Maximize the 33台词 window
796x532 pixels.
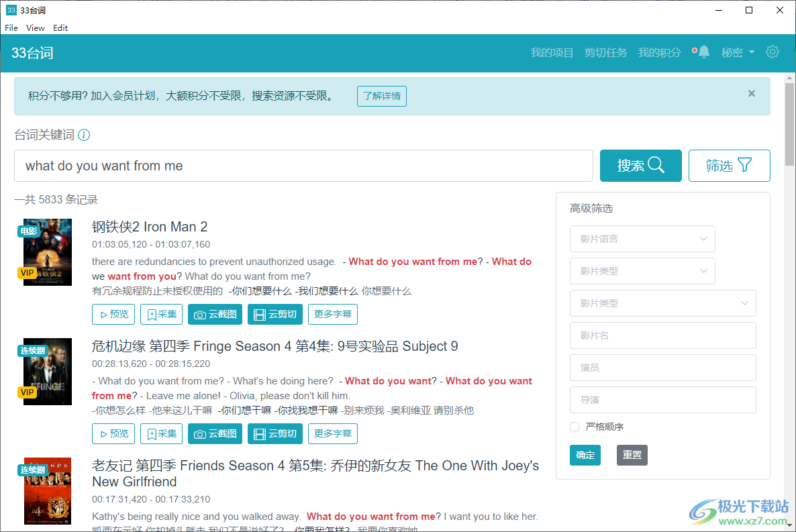[x=749, y=10]
